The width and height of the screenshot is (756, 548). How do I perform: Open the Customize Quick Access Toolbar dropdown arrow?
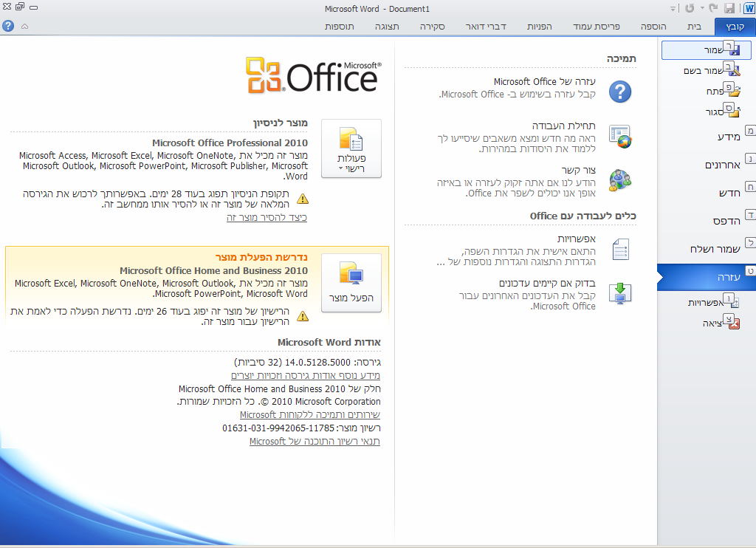[673, 9]
